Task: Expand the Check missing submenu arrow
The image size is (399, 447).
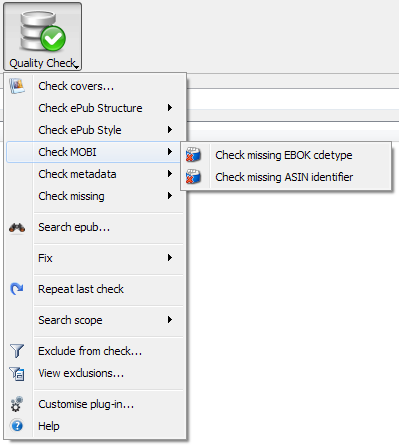Action: click(170, 196)
